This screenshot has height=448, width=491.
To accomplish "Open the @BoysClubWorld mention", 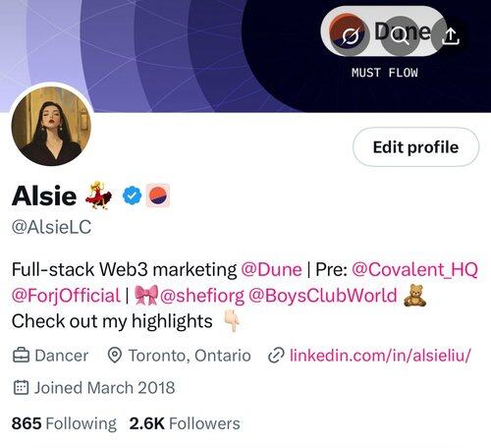I will coord(323,296).
